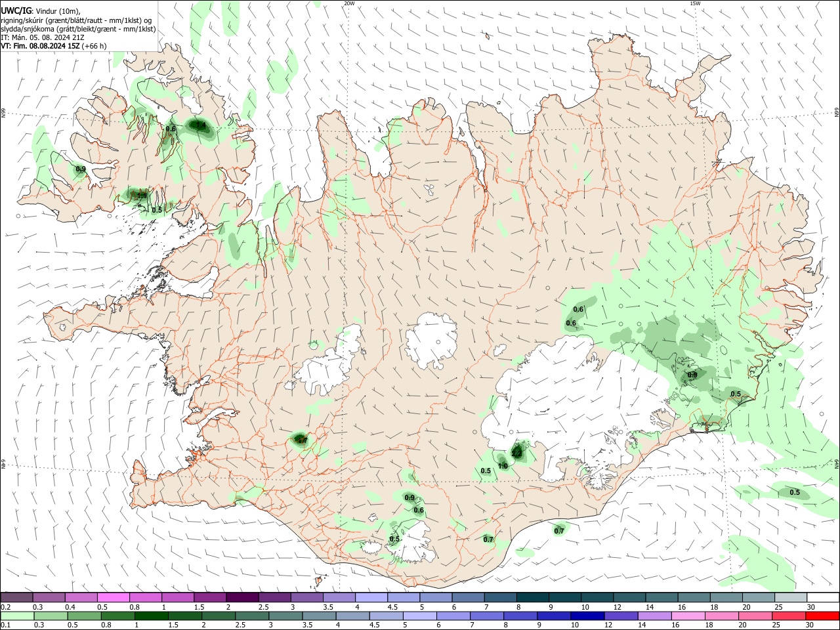Click the '15W' longitude label at top
This screenshot has height=630, width=840.
tap(695, 3)
